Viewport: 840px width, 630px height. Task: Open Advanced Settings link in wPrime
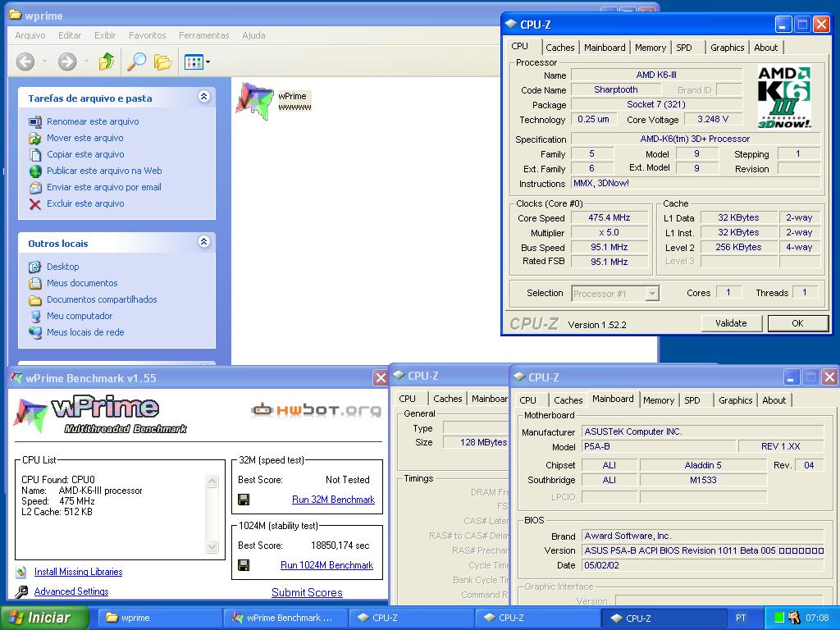click(x=71, y=591)
